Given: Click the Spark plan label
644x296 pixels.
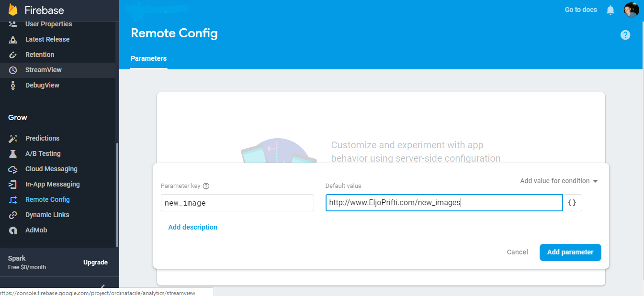Looking at the screenshot, I should point(17,258).
